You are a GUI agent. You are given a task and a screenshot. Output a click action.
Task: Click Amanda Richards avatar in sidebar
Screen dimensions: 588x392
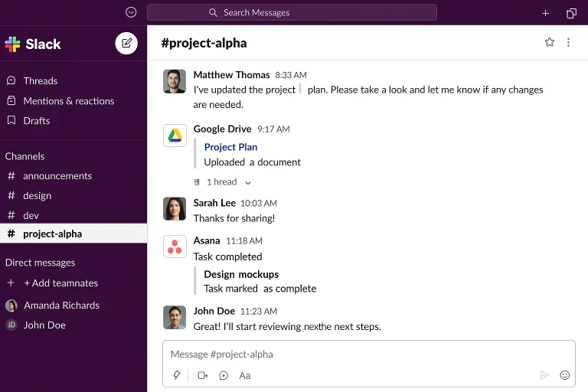coord(11,305)
